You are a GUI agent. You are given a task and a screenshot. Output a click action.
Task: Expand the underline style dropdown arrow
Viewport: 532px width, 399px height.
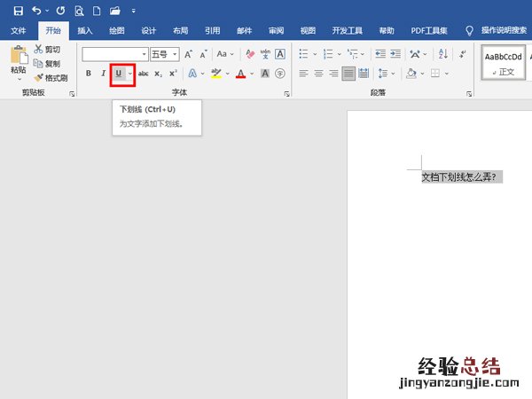click(130, 73)
